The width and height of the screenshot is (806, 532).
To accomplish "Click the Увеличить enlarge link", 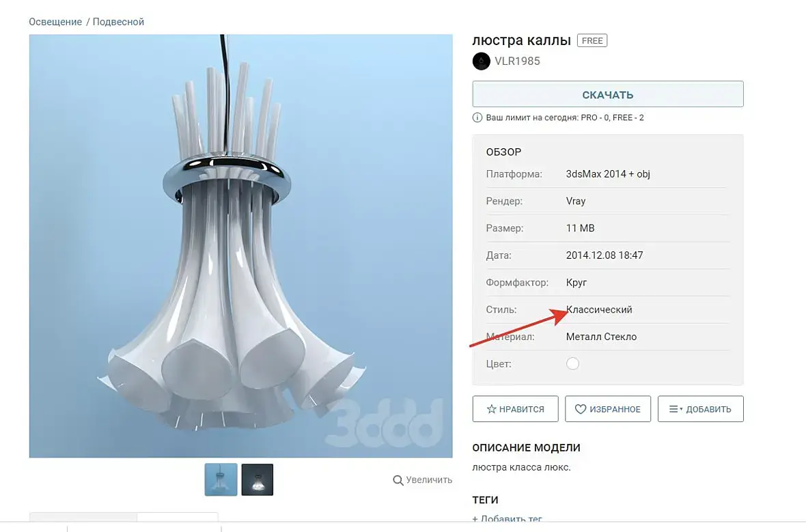I will point(429,480).
